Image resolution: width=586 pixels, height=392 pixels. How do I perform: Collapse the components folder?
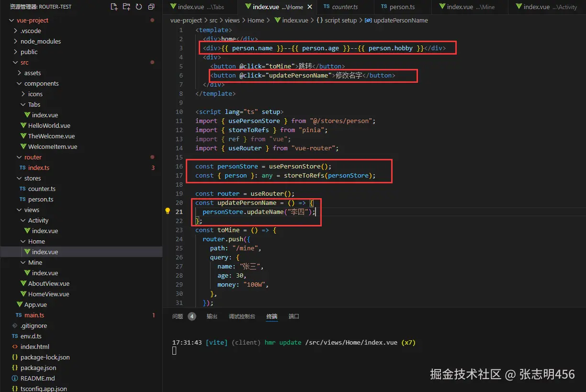[x=19, y=83]
